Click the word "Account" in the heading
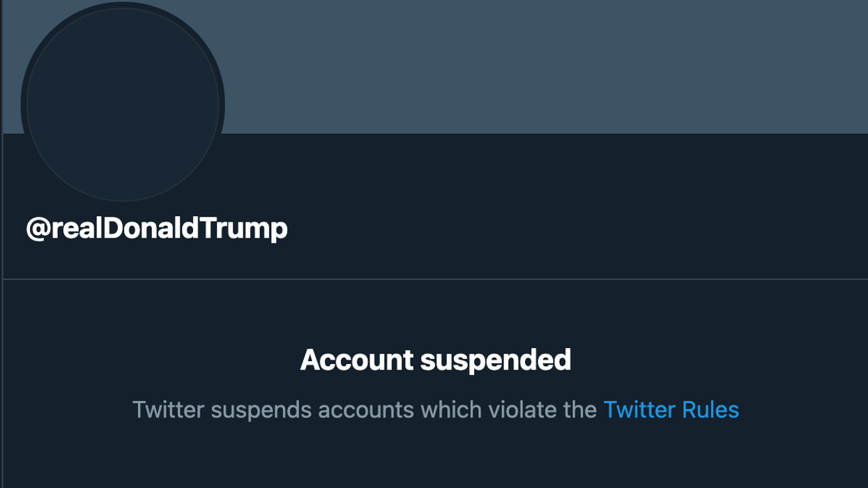This screenshot has width=868, height=488. coord(356,360)
